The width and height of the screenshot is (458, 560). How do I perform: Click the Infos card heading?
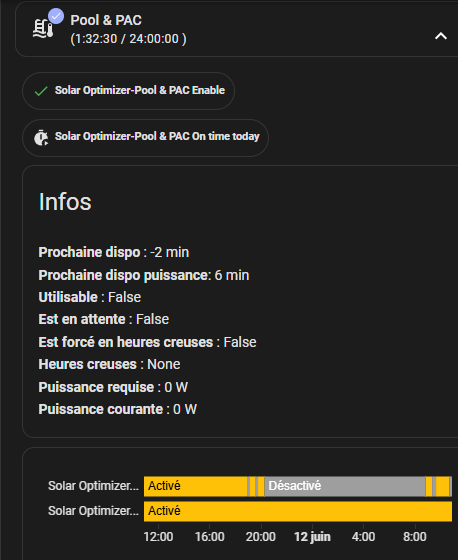[65, 202]
